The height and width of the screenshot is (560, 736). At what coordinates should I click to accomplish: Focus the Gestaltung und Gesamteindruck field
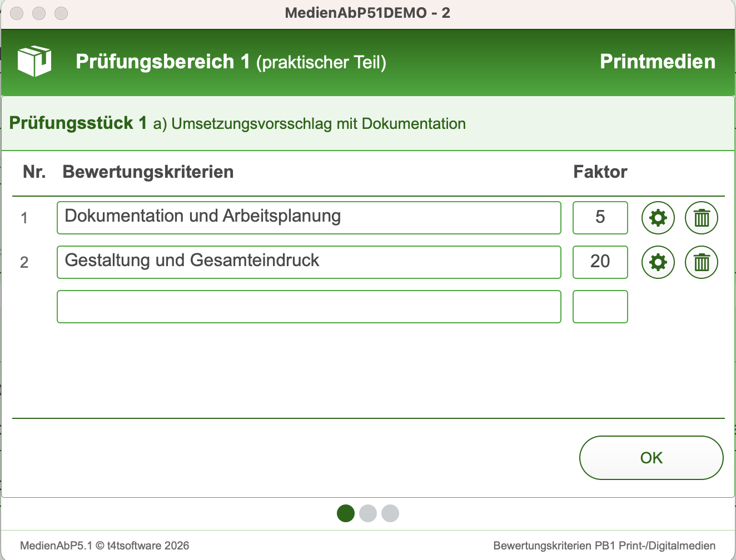309,262
